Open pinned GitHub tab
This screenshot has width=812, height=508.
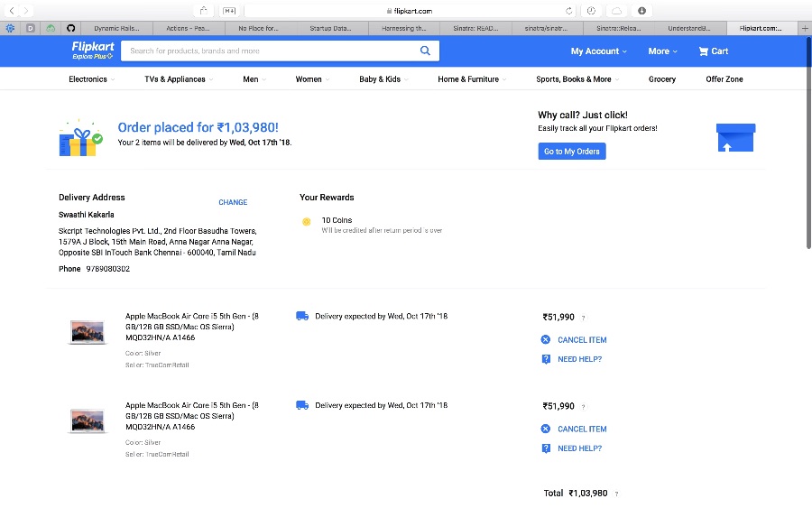71,29
